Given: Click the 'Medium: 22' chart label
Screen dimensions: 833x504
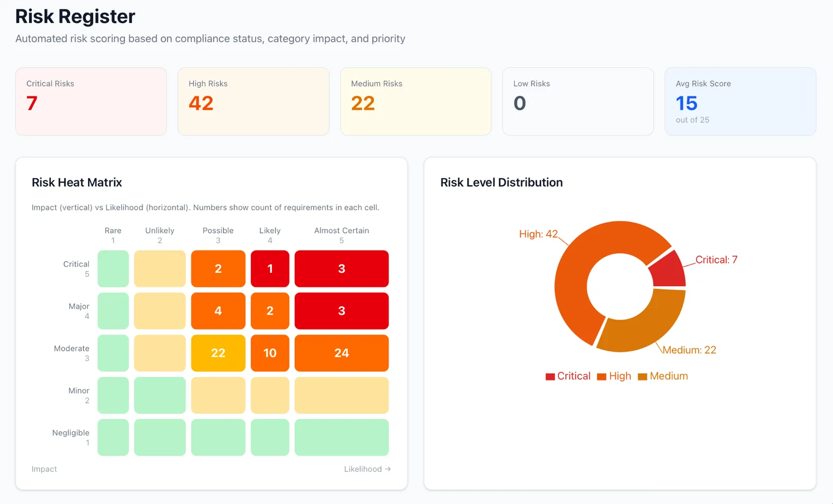Looking at the screenshot, I should tap(689, 350).
